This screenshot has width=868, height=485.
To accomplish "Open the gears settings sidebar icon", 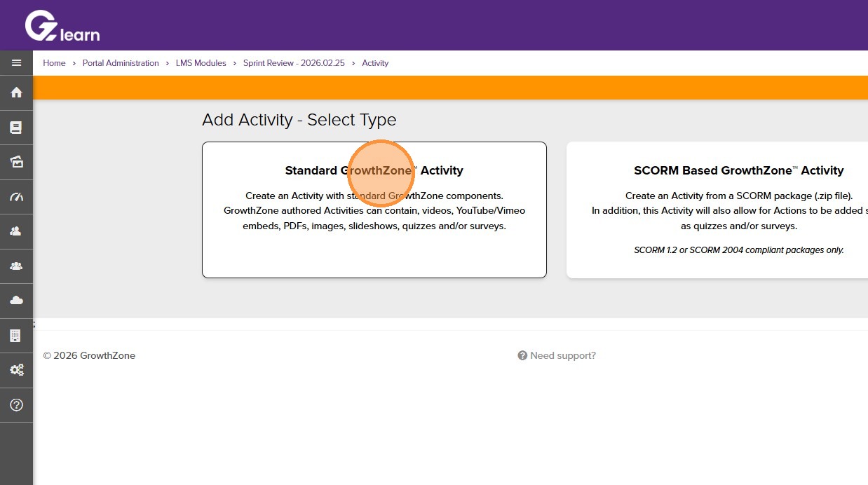I will click(x=16, y=370).
